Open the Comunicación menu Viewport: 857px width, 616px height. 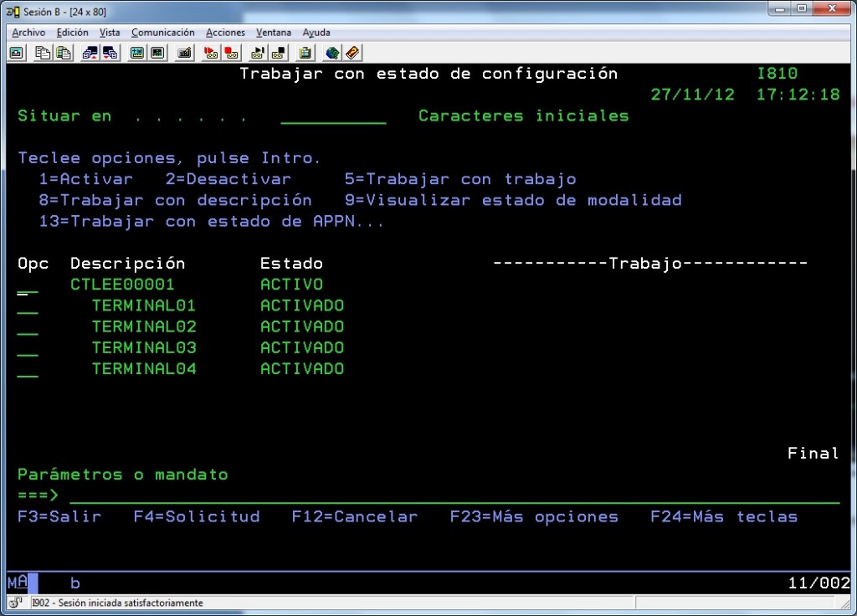[163, 33]
